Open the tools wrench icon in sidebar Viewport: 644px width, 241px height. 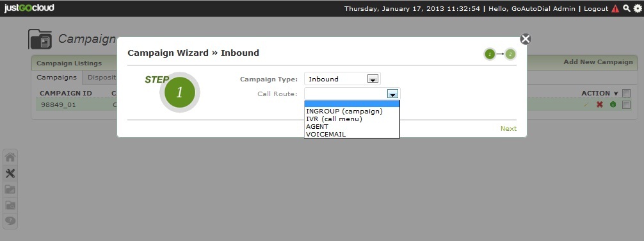point(10,174)
